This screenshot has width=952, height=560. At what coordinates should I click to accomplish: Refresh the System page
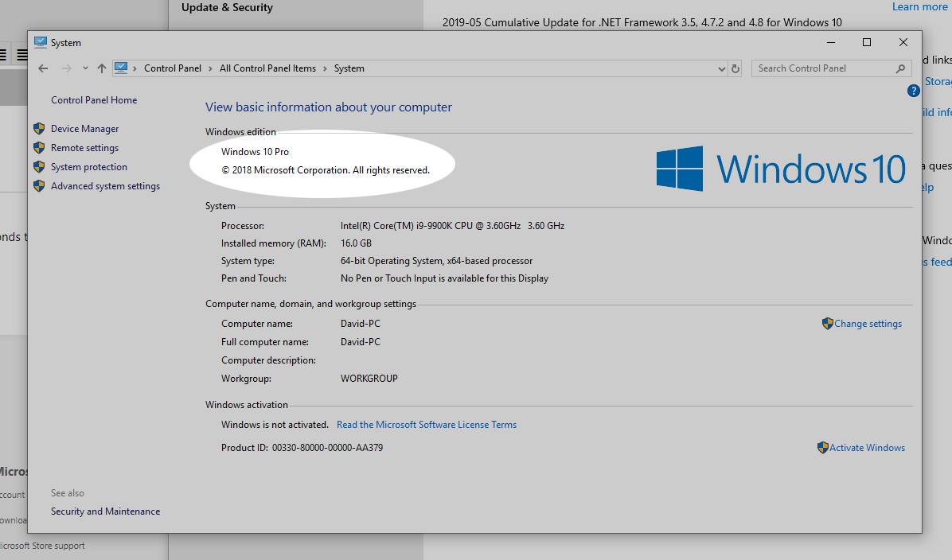click(735, 68)
